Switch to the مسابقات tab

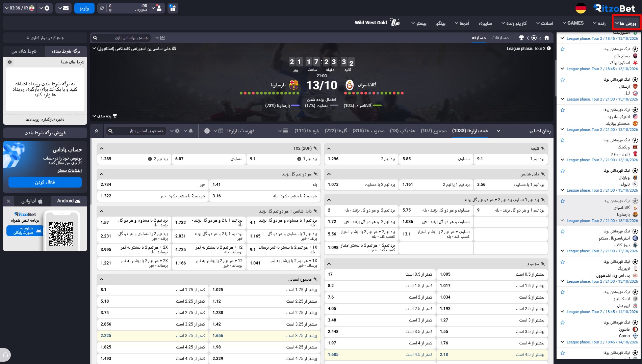coord(500,37)
